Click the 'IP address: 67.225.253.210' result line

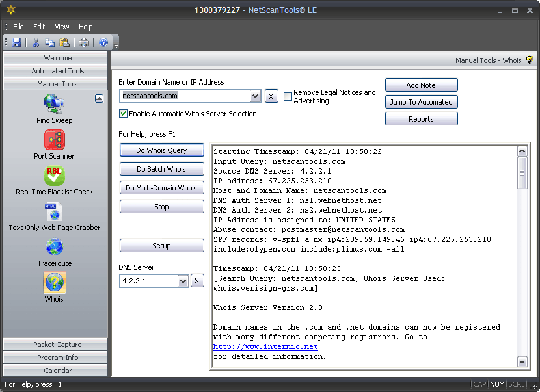pos(273,181)
